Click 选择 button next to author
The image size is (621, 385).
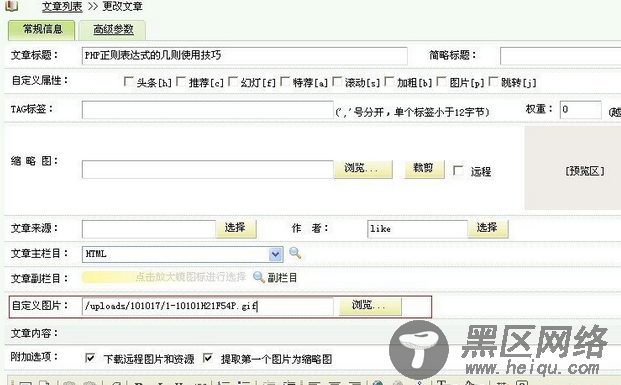pyautogui.click(x=488, y=229)
